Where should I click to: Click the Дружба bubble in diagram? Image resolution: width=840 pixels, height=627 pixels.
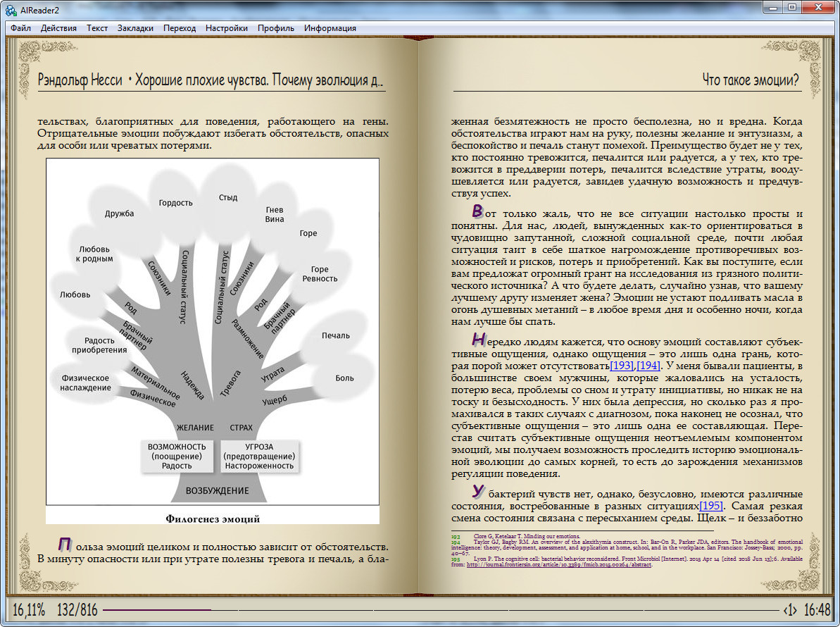click(x=119, y=213)
